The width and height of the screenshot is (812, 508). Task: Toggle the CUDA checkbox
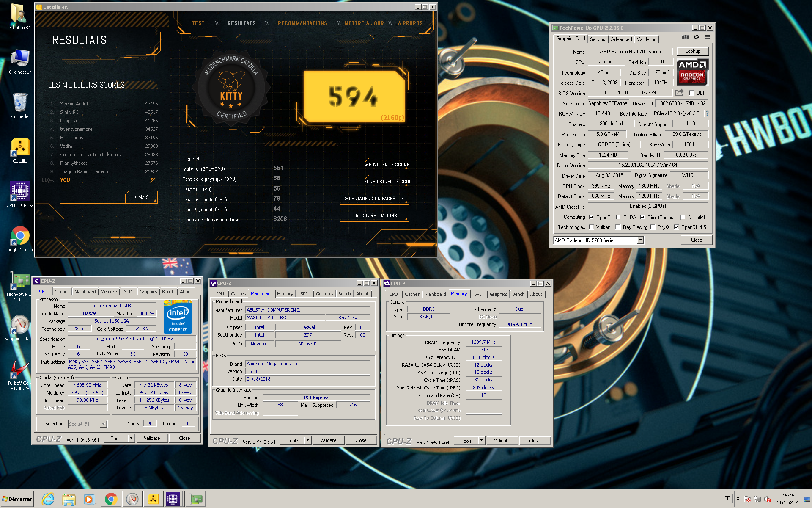(x=618, y=217)
